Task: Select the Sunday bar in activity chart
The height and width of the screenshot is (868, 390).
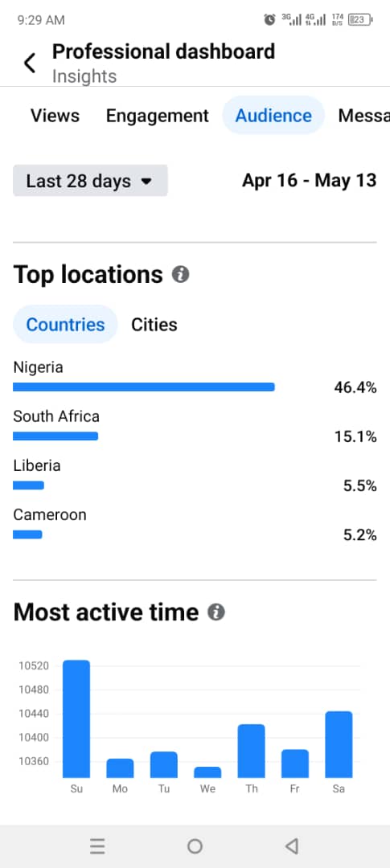Action: 76,719
